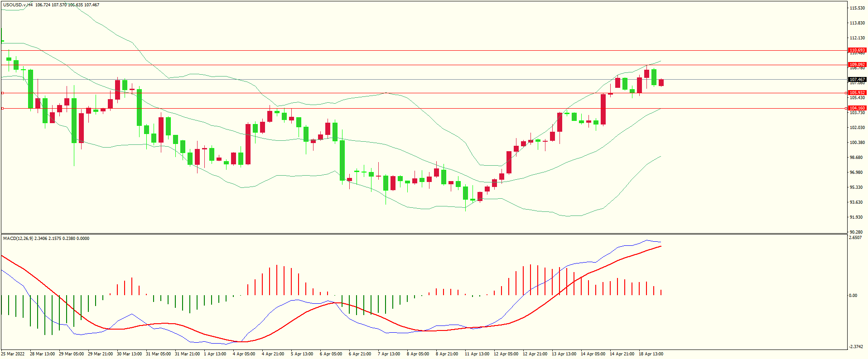This screenshot has height=359, width=868.
Task: Click the 31 Mar 05:00 time label
Action: pyautogui.click(x=159, y=354)
